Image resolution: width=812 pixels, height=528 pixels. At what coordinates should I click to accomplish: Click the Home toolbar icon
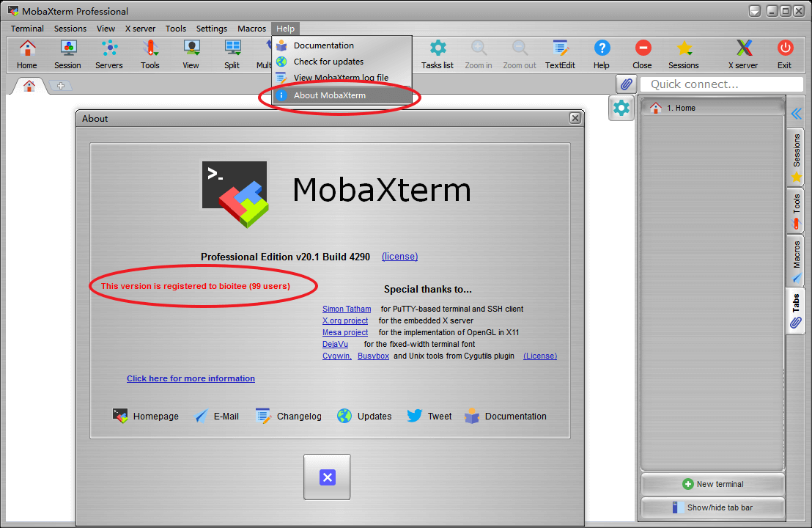27,54
